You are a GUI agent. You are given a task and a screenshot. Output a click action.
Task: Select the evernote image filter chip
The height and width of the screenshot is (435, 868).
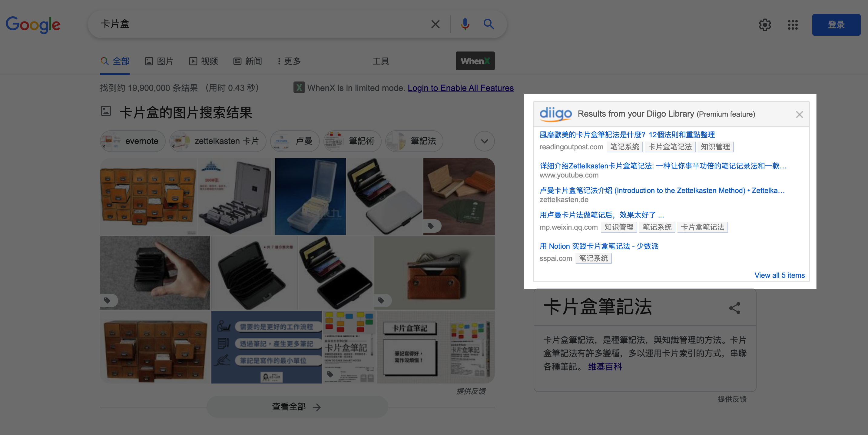pyautogui.click(x=133, y=141)
